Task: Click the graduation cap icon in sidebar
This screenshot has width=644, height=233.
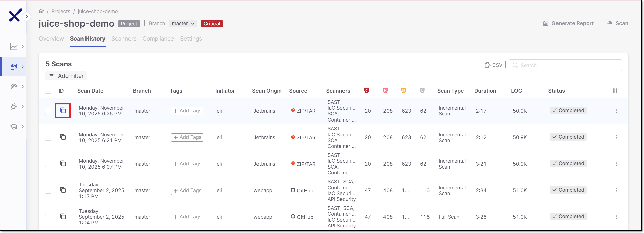Action: click(x=14, y=127)
